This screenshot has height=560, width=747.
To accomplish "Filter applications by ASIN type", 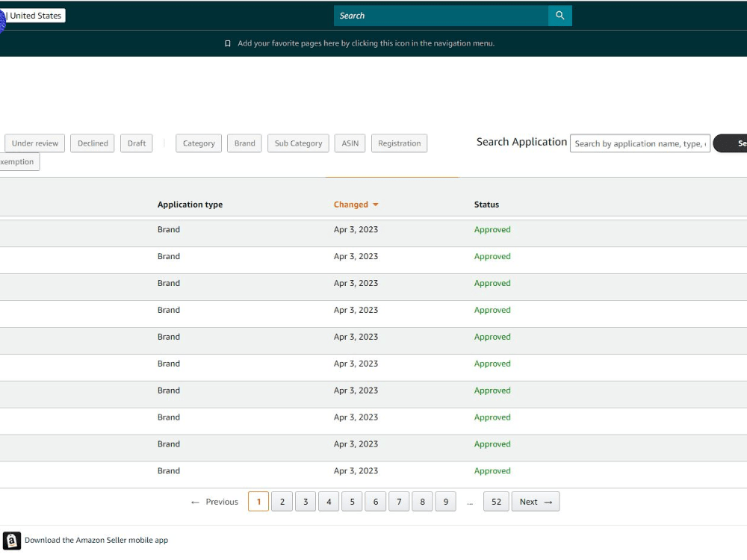I will pyautogui.click(x=350, y=143).
